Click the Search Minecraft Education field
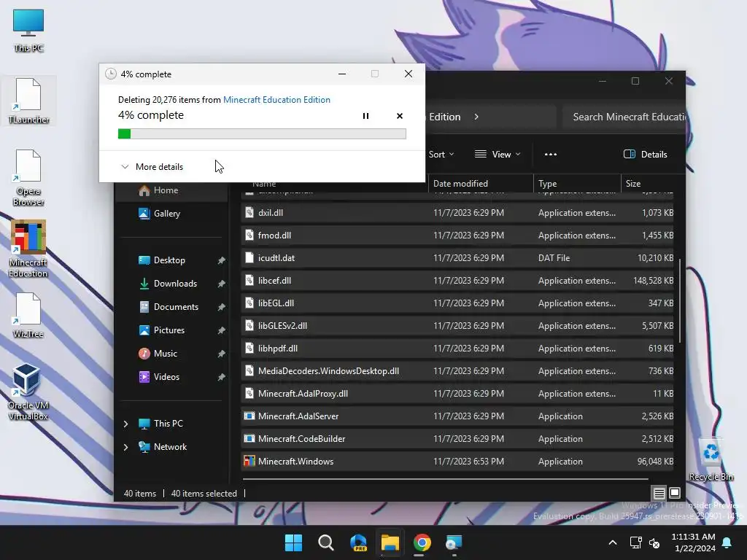 click(624, 117)
